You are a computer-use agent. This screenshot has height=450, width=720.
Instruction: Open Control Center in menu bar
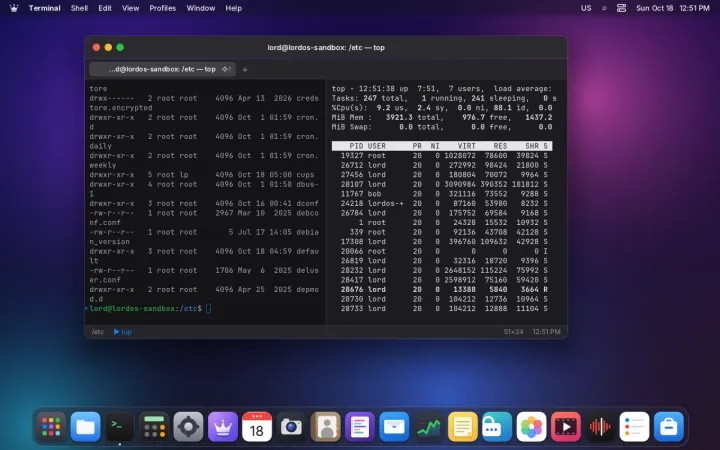pos(621,8)
